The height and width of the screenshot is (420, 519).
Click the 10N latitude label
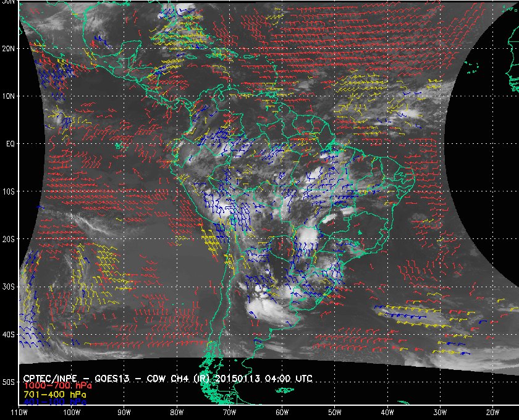[x=9, y=96]
